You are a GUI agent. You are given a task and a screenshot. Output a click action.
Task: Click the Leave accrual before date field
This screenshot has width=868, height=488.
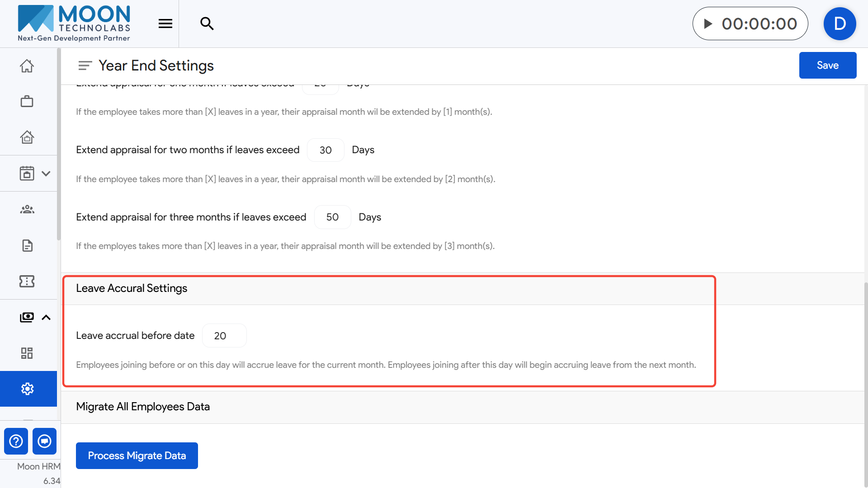pyautogui.click(x=224, y=336)
